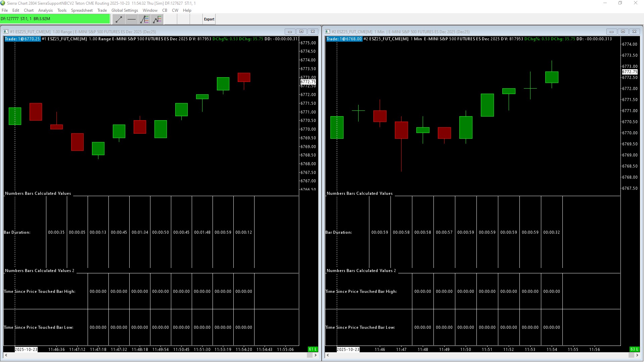Viewport: 644px width, 362px height.
Task: Select the zigzag price projection tool
Action: [157, 19]
